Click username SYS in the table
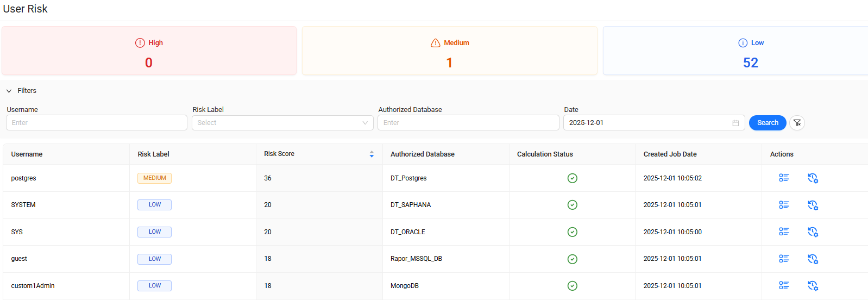 (x=17, y=232)
